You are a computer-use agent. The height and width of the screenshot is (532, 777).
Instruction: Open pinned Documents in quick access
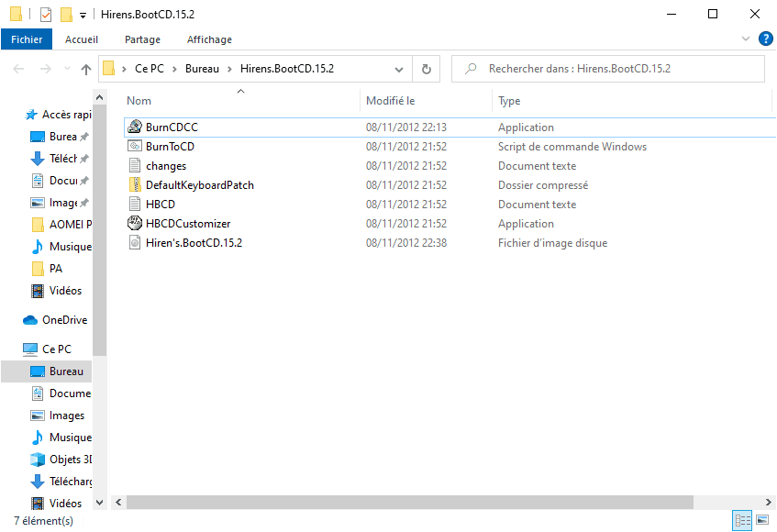(x=60, y=181)
